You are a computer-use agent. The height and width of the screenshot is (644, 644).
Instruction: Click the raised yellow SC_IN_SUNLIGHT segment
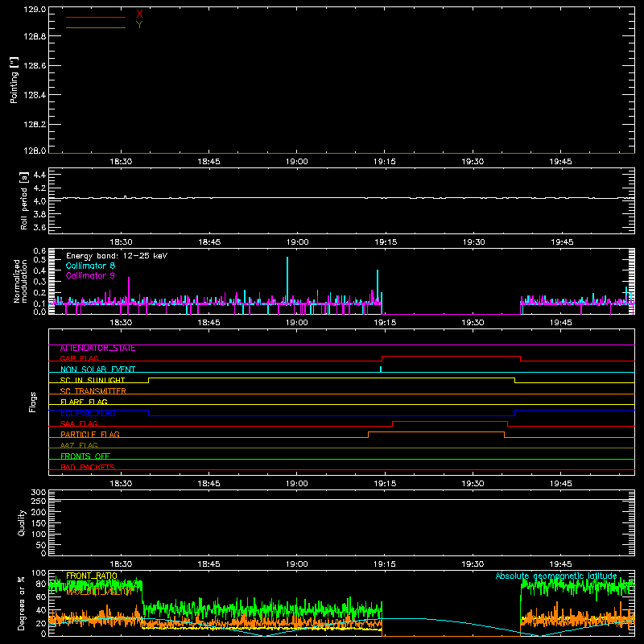point(332,378)
